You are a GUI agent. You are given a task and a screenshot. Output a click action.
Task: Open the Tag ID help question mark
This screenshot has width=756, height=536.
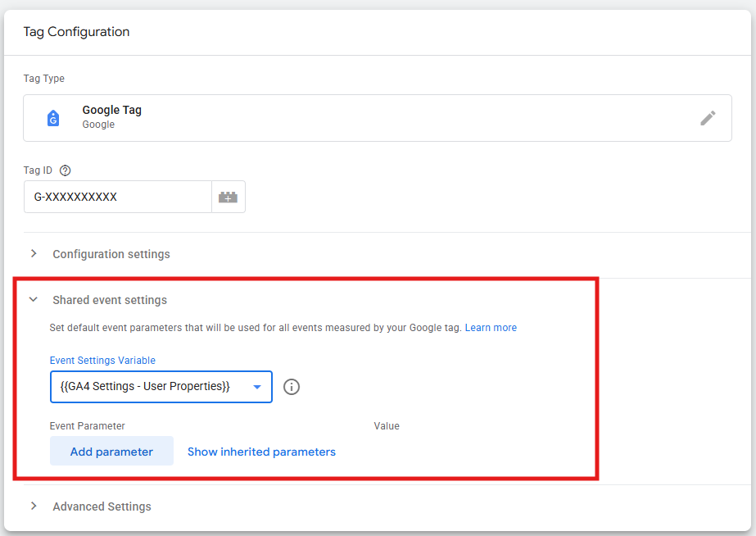(x=65, y=170)
